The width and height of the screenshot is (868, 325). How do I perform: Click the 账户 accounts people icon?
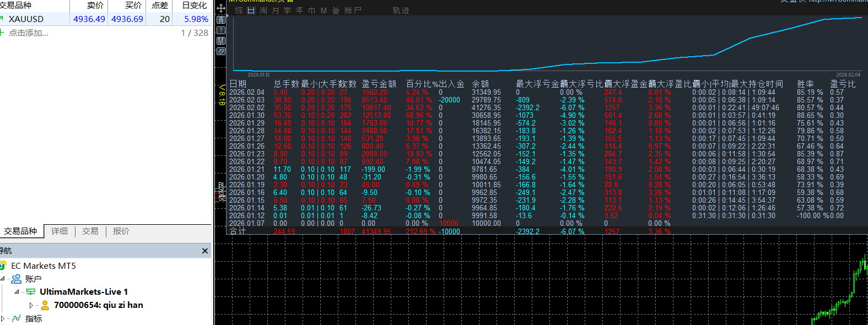pyautogui.click(x=17, y=279)
